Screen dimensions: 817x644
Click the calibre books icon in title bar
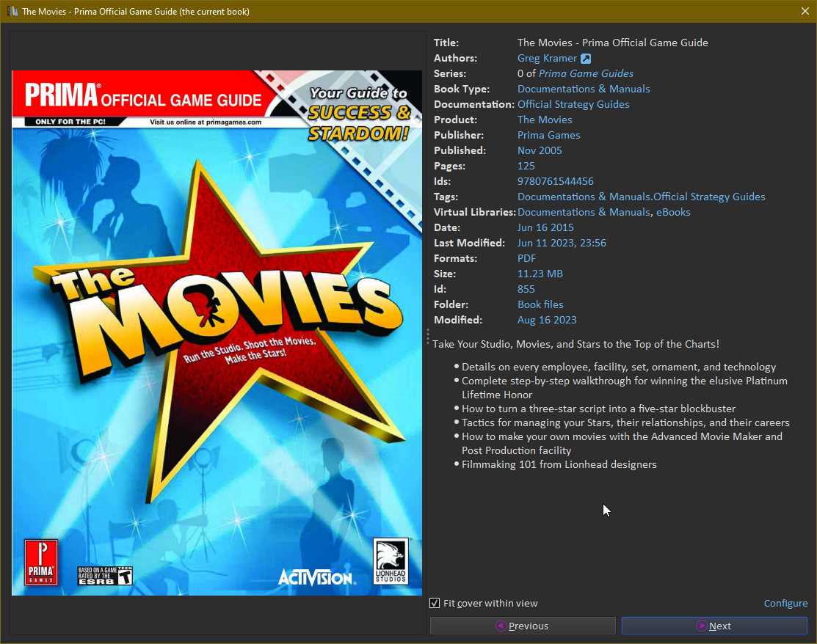(x=12, y=11)
